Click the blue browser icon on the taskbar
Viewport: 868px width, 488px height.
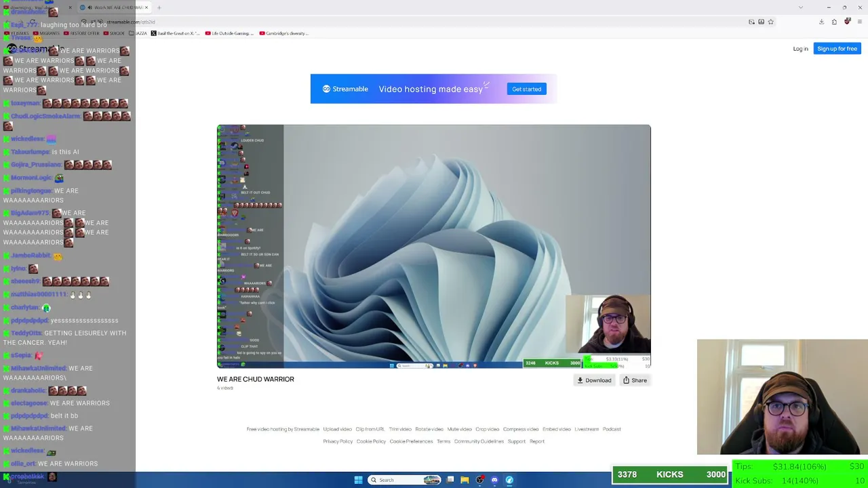[x=509, y=480]
